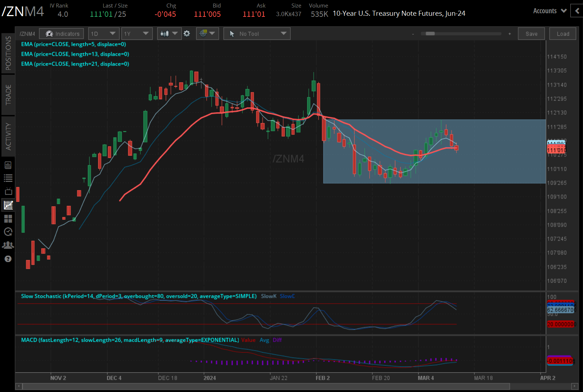Image resolution: width=583 pixels, height=392 pixels.
Task: Click the IV Rank value 4.0
Action: click(63, 14)
